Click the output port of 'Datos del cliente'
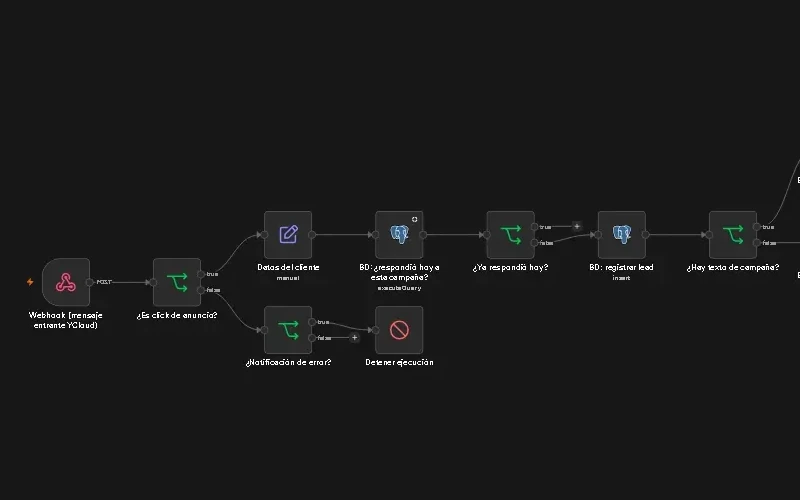The image size is (800, 500). point(312,235)
